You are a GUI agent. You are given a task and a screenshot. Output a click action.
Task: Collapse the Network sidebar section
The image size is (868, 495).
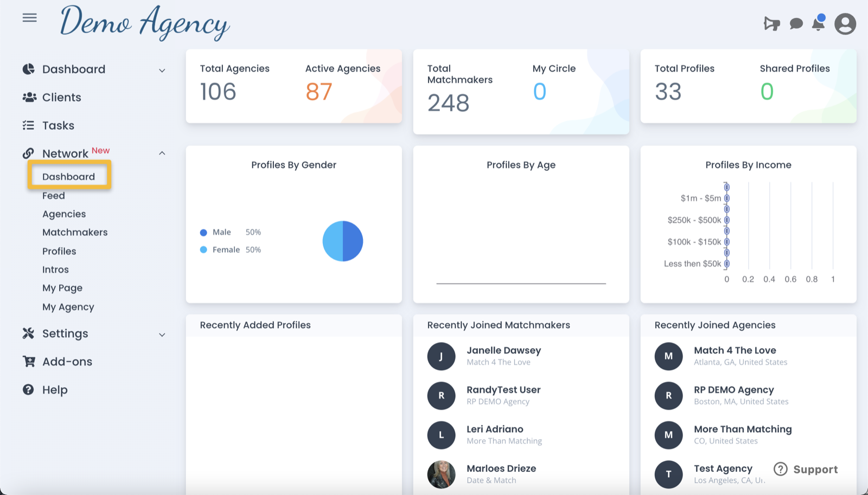(162, 153)
